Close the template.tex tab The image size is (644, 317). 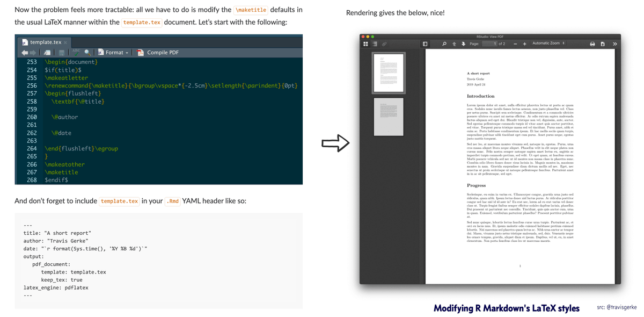pyautogui.click(x=65, y=42)
